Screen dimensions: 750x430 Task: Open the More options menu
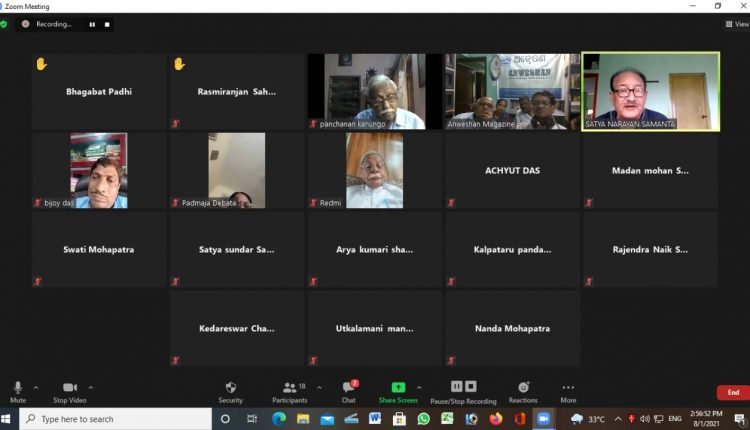568,390
